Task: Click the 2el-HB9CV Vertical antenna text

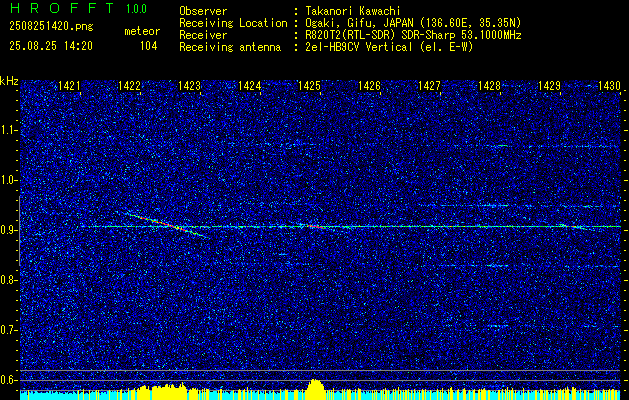Action: (x=389, y=47)
